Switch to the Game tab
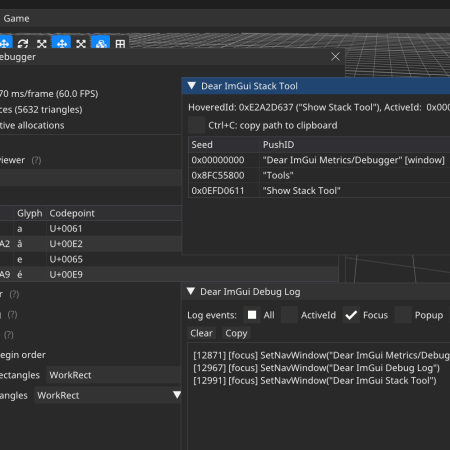This screenshot has height=450, width=450. (x=16, y=18)
